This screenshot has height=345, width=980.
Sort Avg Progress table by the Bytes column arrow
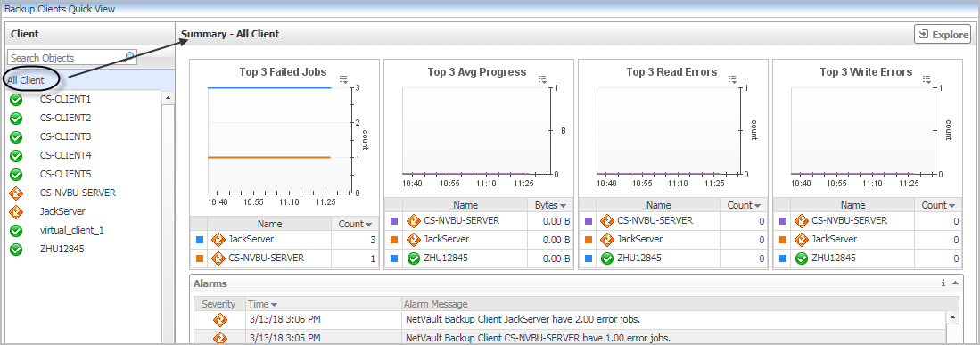[x=564, y=205]
